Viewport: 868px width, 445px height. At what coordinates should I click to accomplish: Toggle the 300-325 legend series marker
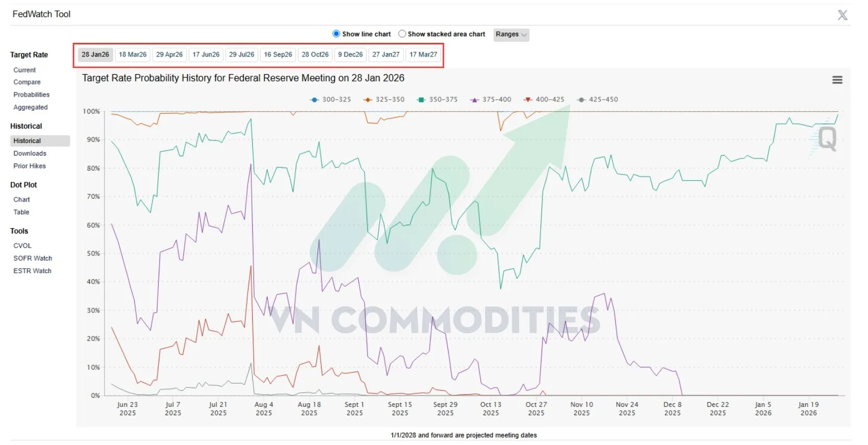314,100
